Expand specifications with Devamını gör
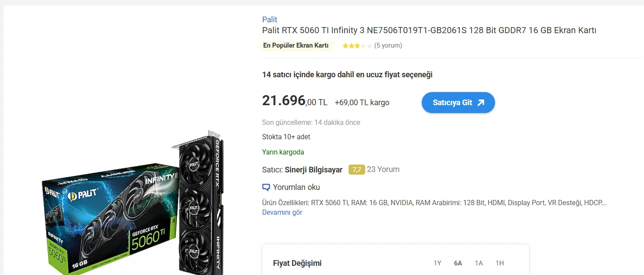Image resolution: width=644 pixels, height=275 pixels. tap(282, 213)
